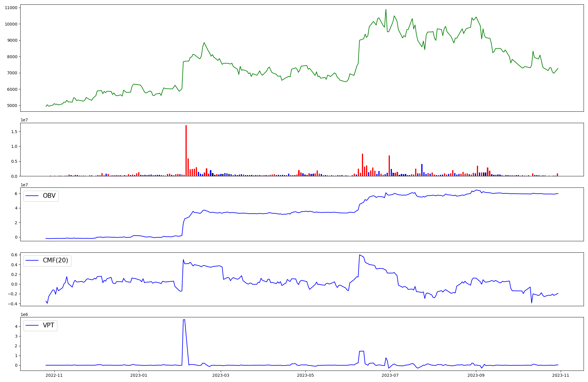This screenshot has width=588, height=382.
Task: Click the CMF(20) legend label
Action: coord(55,261)
